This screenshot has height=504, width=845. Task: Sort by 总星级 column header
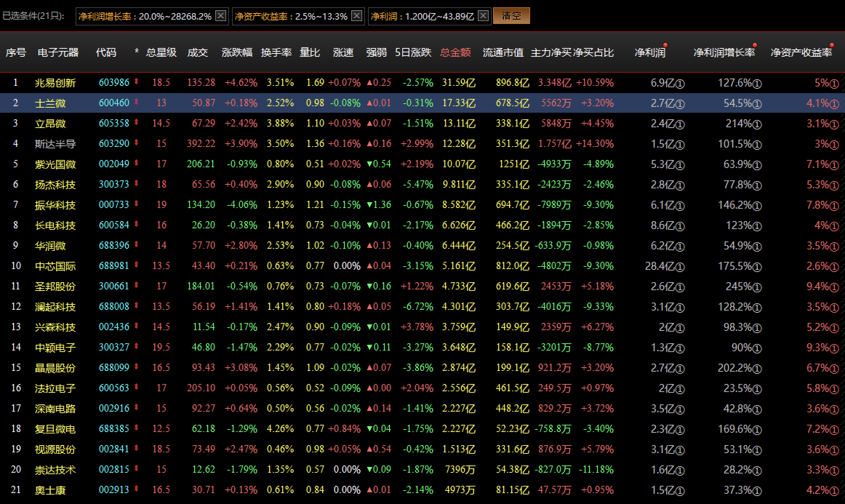(161, 53)
